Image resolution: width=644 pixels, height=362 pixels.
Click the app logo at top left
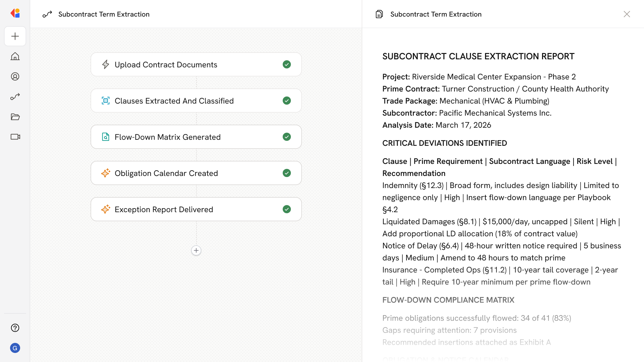(x=15, y=13)
